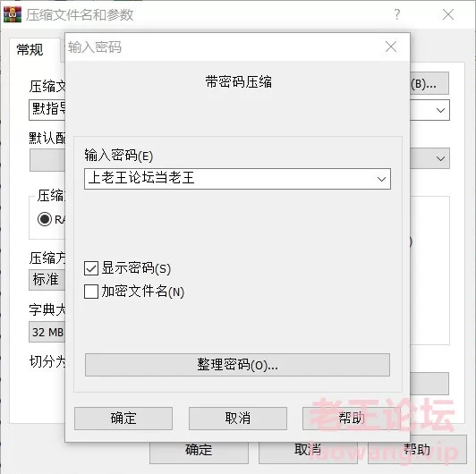This screenshot has height=474, width=476.
Task: Enable the 加密文件名(N) checkbox
Action: click(91, 292)
